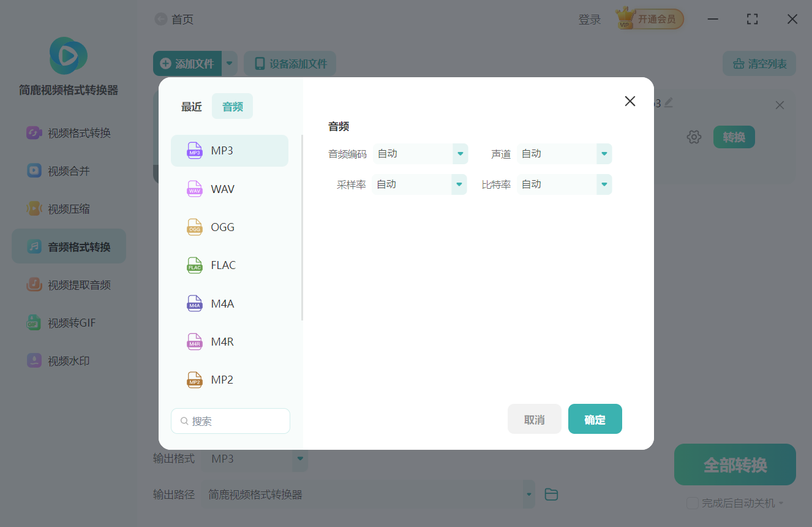This screenshot has height=527, width=812.
Task: Enable 完成后自动关机 after conversion
Action: (693, 502)
